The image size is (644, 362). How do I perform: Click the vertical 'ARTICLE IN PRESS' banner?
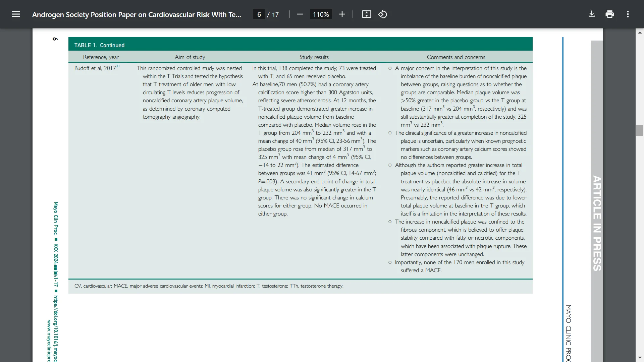click(x=597, y=223)
